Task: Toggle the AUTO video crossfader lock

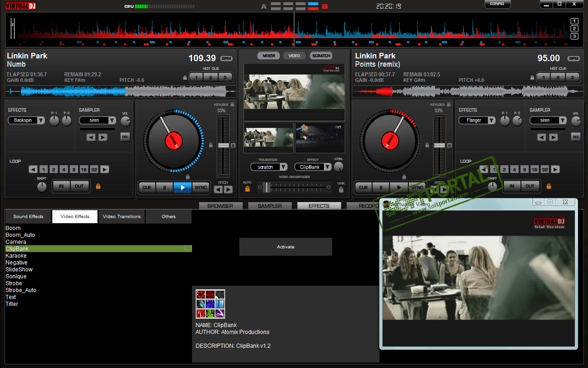Action: click(x=248, y=188)
